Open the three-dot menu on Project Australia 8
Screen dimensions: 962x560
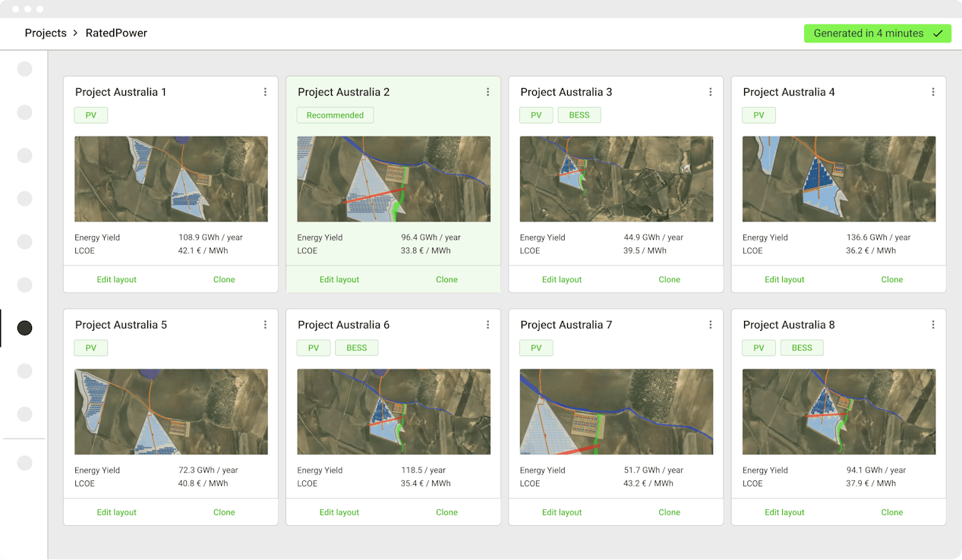933,325
